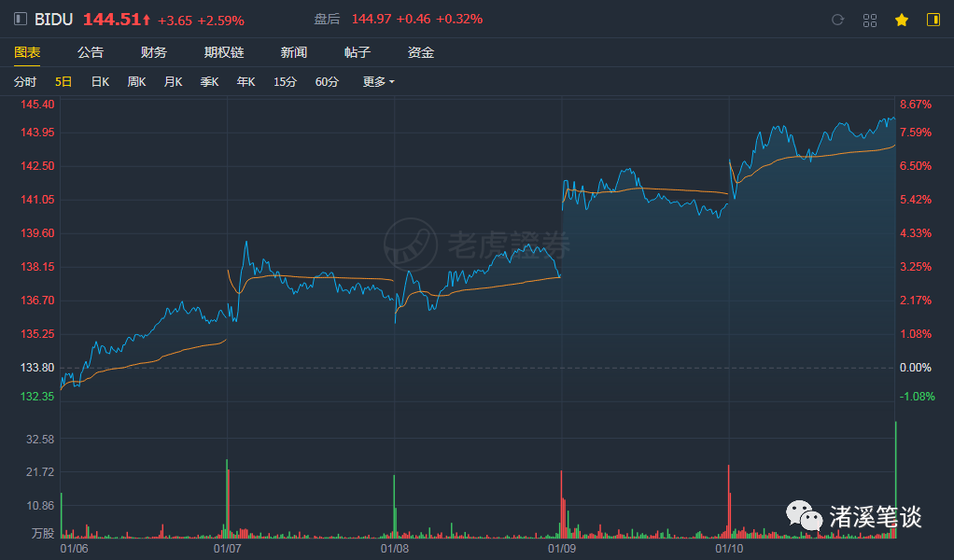Click the 01/07 date label
The width and height of the screenshot is (954, 560).
[x=227, y=549]
